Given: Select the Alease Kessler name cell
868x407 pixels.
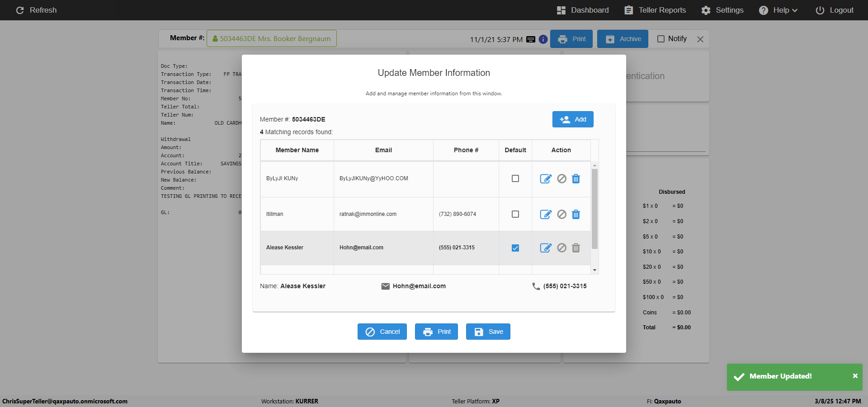Looking at the screenshot, I should click(x=297, y=248).
